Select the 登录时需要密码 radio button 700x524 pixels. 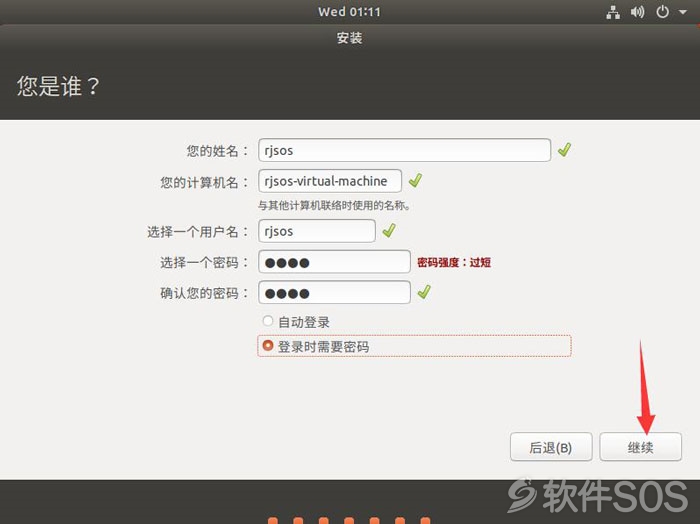click(x=268, y=345)
